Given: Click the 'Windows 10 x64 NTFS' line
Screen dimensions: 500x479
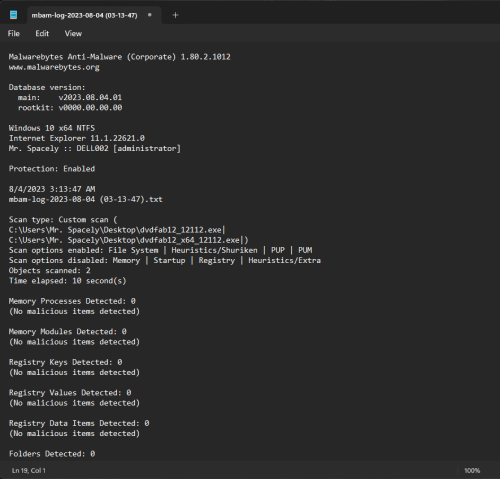Looking at the screenshot, I should [52, 128].
